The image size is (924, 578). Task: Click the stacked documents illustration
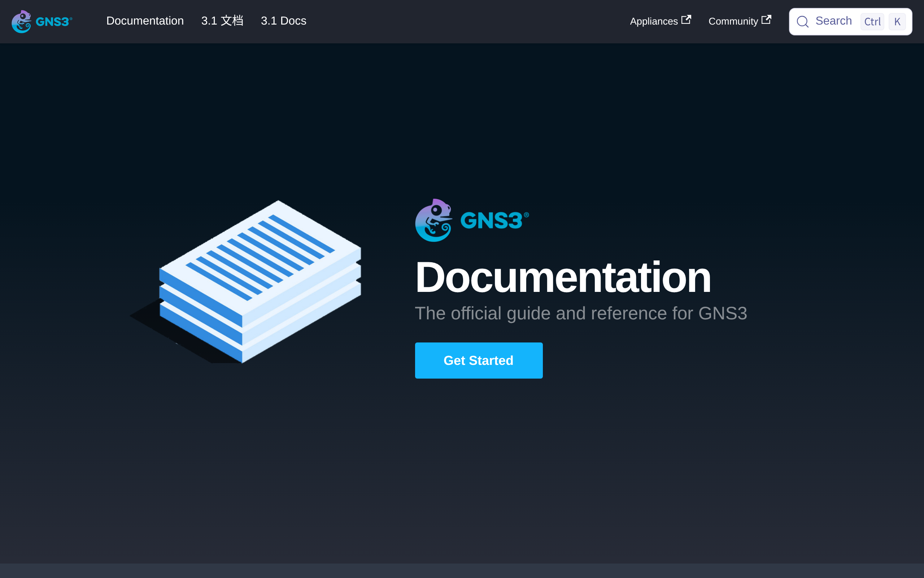[x=245, y=281]
